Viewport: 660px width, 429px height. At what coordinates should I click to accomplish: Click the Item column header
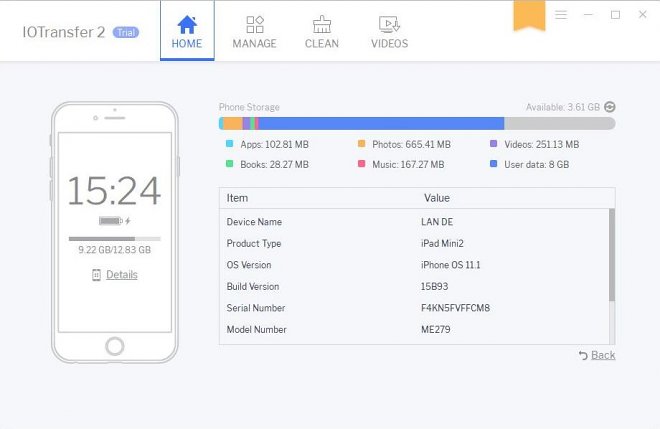click(x=237, y=198)
